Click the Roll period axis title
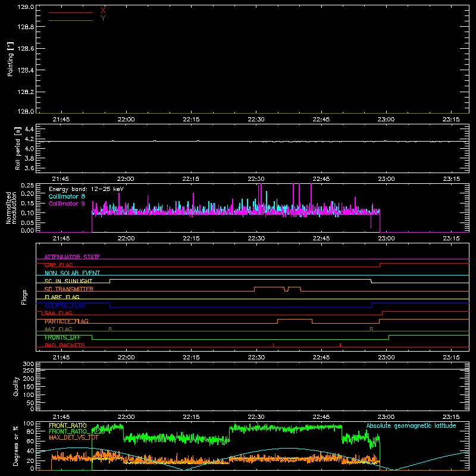The image size is (476, 476). (18, 148)
